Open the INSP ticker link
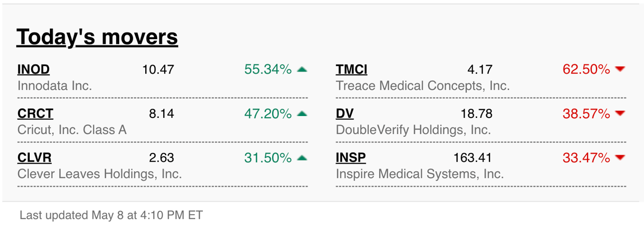The width and height of the screenshot is (644, 233). [351, 158]
